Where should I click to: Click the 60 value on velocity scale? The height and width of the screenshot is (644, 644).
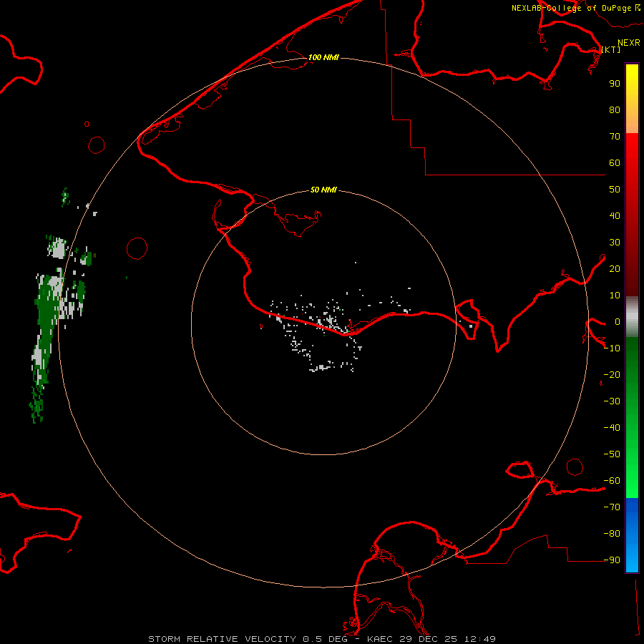(615, 163)
